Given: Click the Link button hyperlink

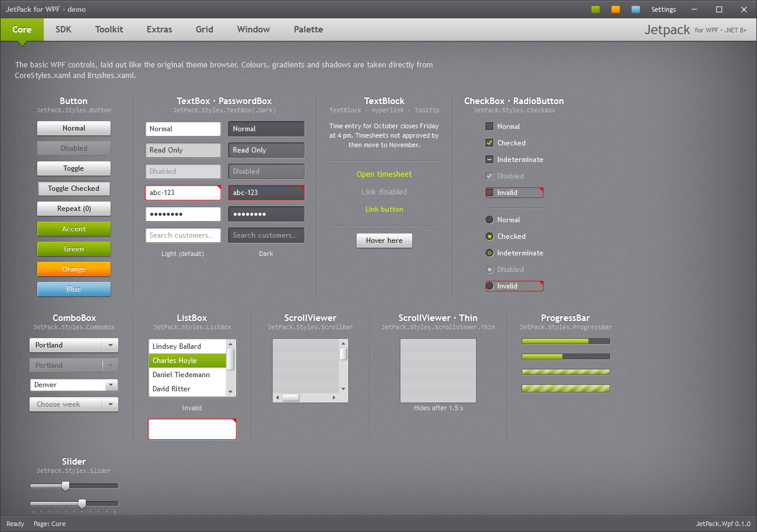Looking at the screenshot, I should (384, 209).
